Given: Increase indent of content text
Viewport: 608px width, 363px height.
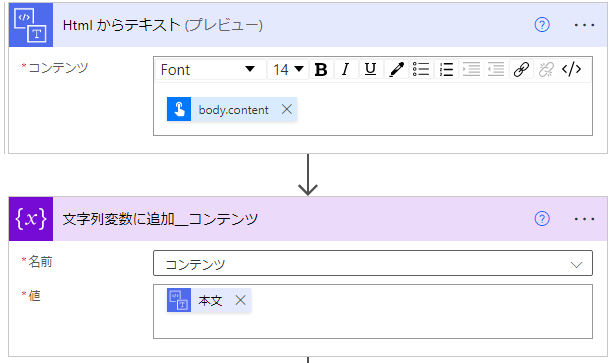Looking at the screenshot, I should [471, 70].
